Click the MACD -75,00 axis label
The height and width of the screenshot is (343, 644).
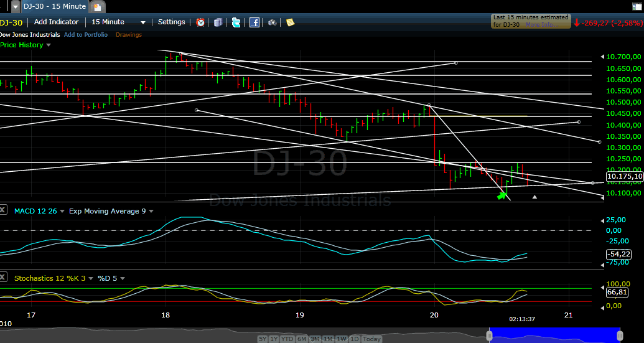pyautogui.click(x=616, y=262)
